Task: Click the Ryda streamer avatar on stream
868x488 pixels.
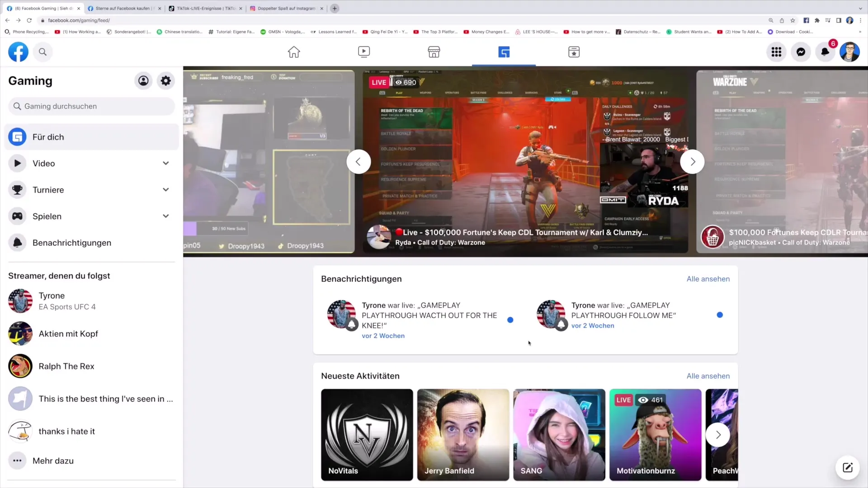Action: tap(378, 237)
